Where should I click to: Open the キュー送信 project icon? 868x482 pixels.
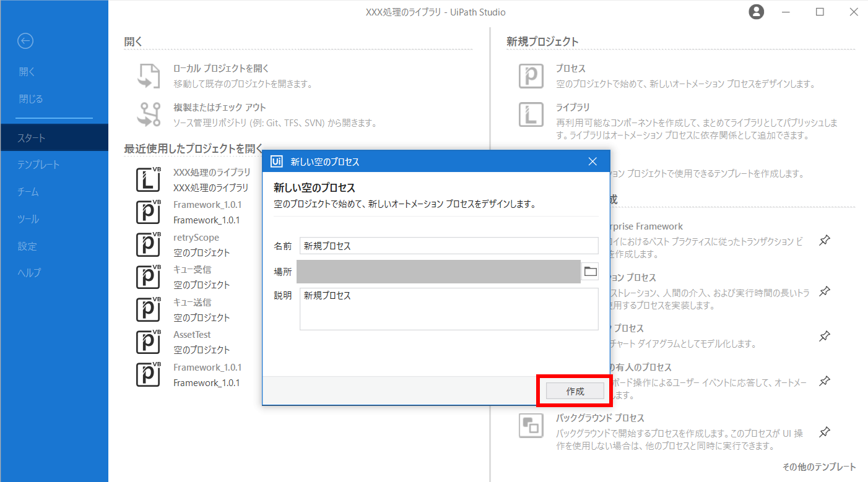[x=149, y=309]
